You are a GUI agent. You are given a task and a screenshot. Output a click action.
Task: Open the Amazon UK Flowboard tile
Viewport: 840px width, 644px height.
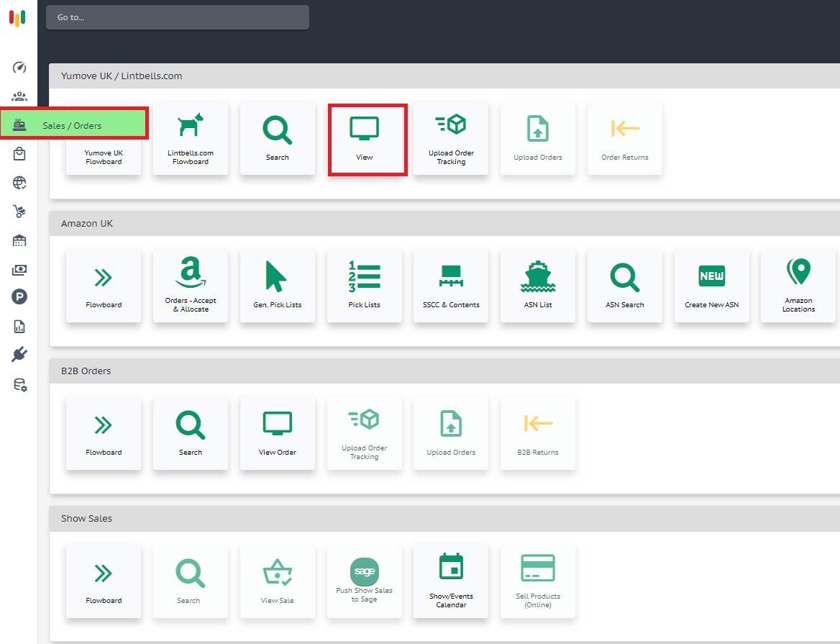coord(104,286)
